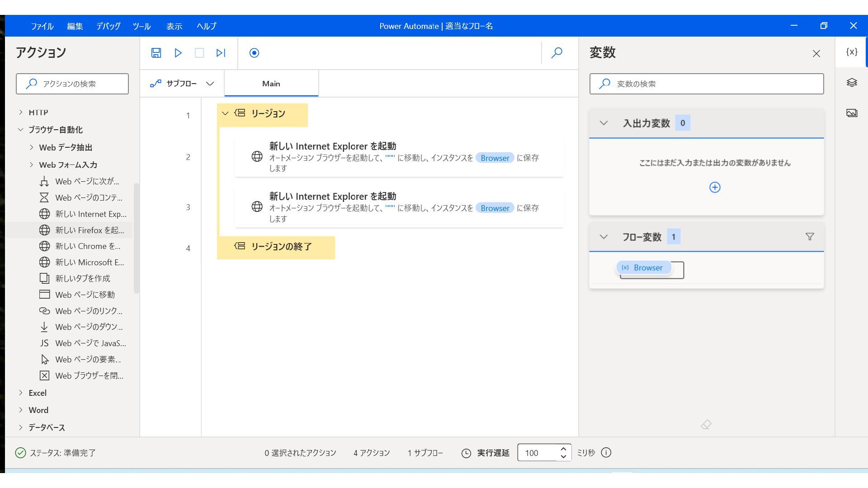The width and height of the screenshot is (868, 488).
Task: Filter flow variables with funnel icon
Action: pyautogui.click(x=810, y=237)
